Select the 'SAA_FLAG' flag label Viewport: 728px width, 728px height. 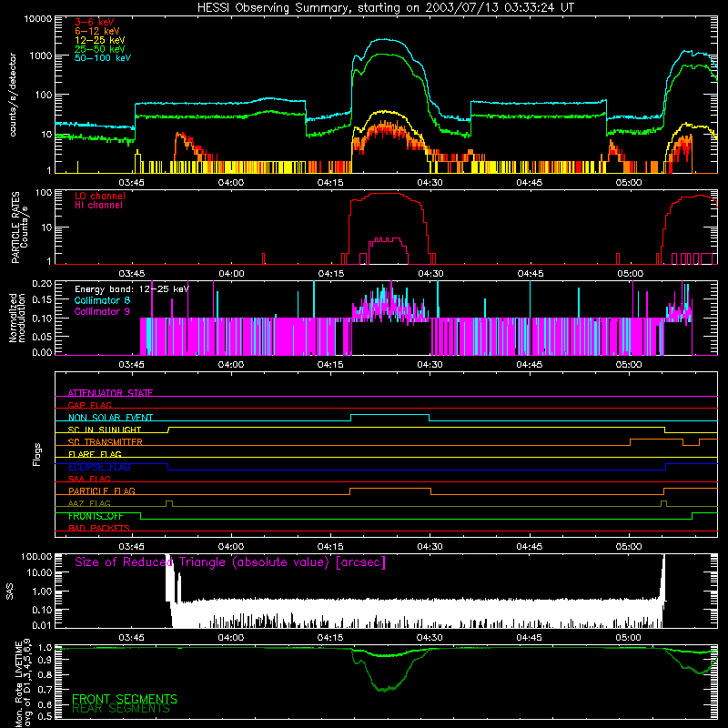coord(89,479)
